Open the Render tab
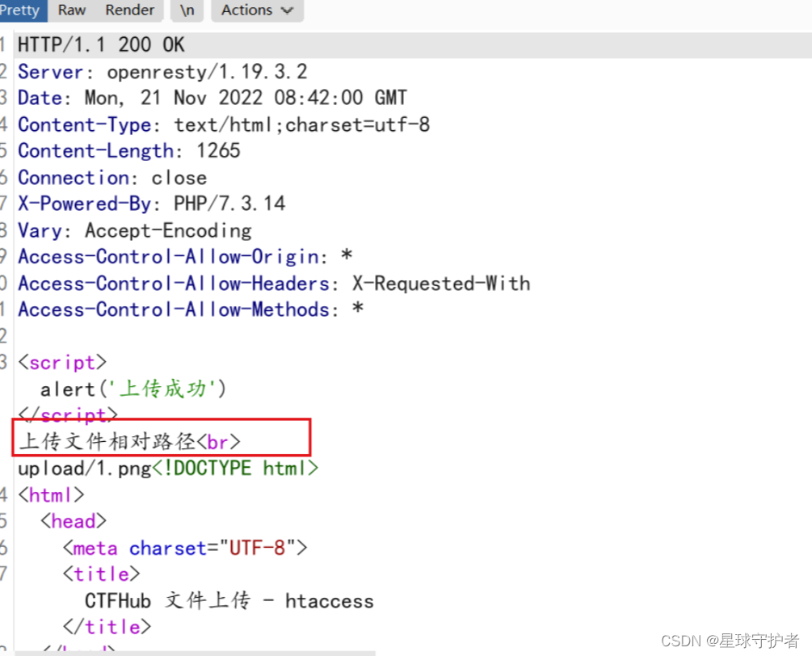812x656 pixels. tap(129, 10)
